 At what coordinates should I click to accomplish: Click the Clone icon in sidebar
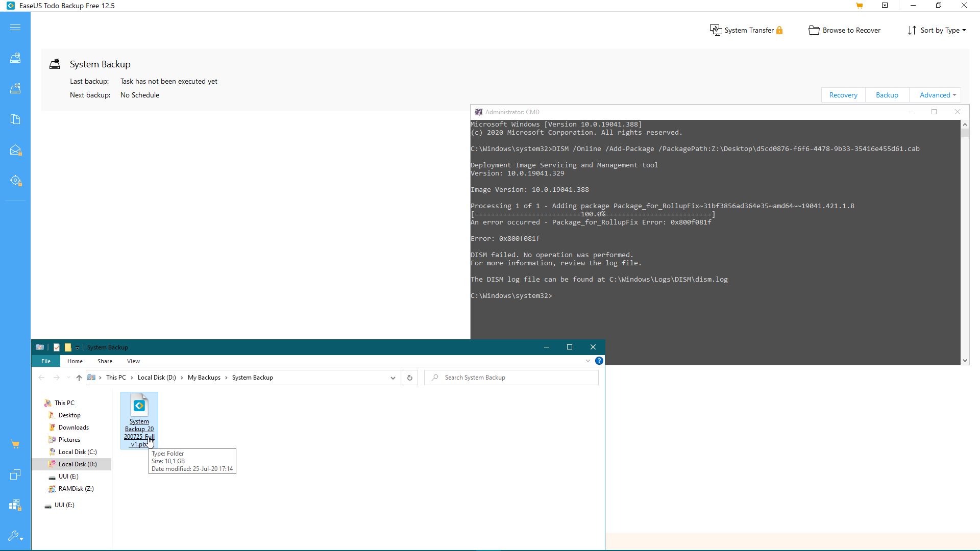(15, 475)
